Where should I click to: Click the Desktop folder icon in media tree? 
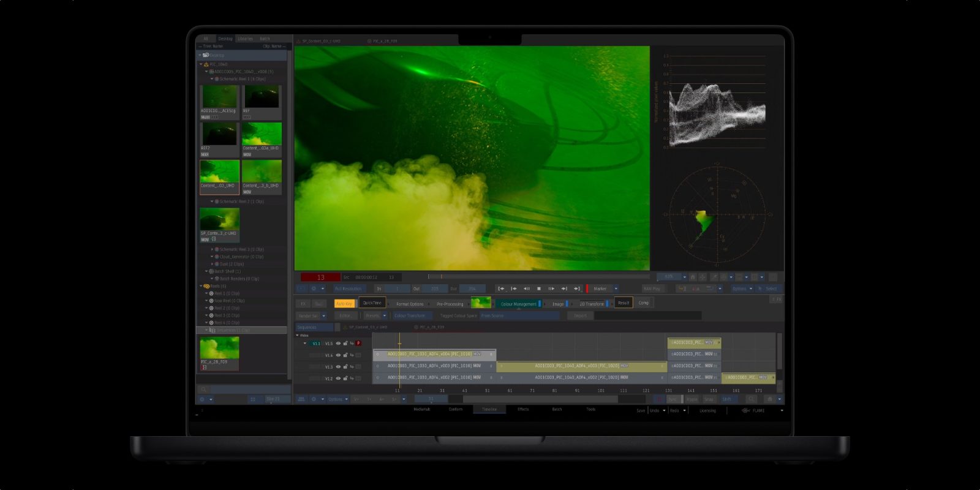[206, 55]
